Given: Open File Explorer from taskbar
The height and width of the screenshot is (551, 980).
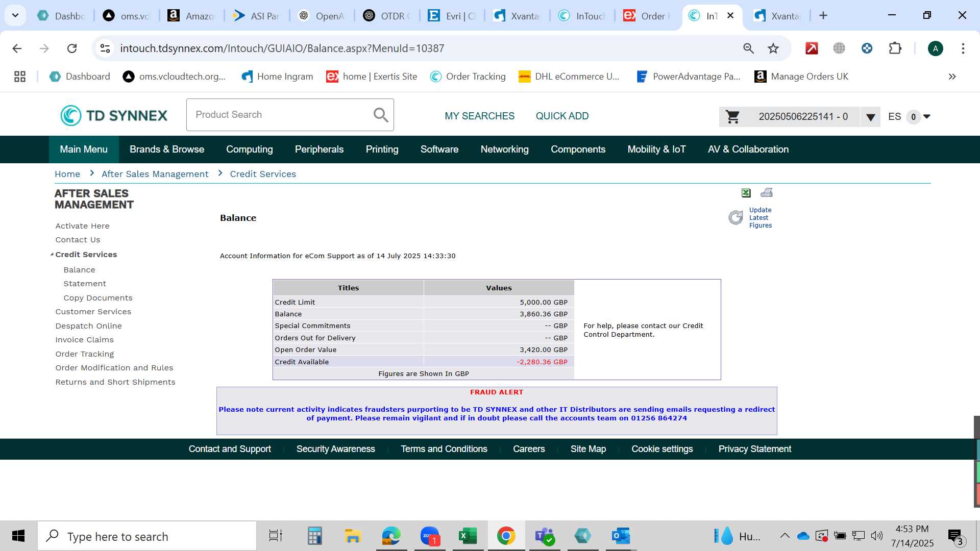Looking at the screenshot, I should pos(353,536).
